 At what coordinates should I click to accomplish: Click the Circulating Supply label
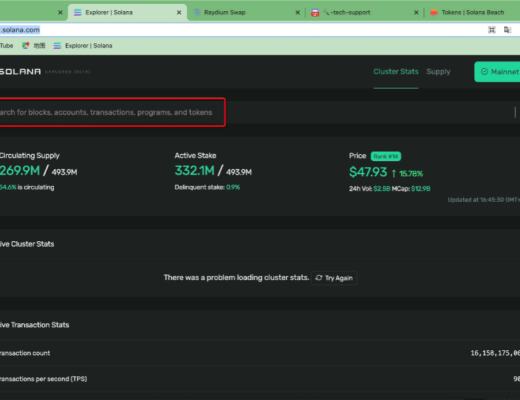point(30,156)
